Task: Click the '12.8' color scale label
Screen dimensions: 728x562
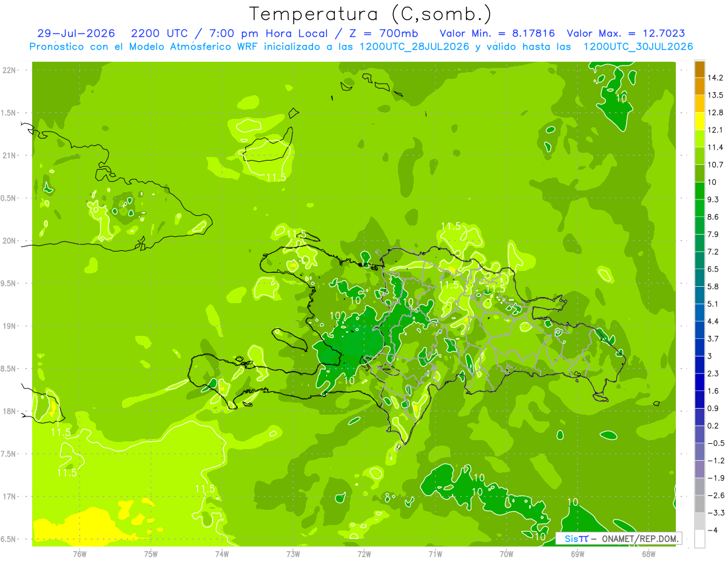Action: click(x=715, y=113)
